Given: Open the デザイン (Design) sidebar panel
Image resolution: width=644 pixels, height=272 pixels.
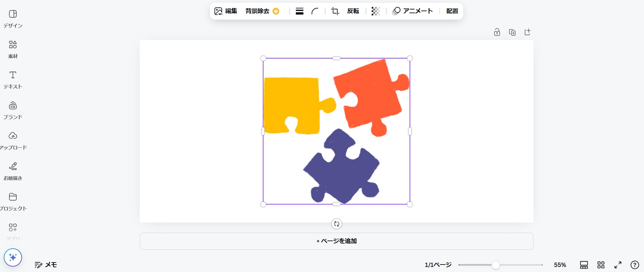Looking at the screenshot, I should click(13, 19).
